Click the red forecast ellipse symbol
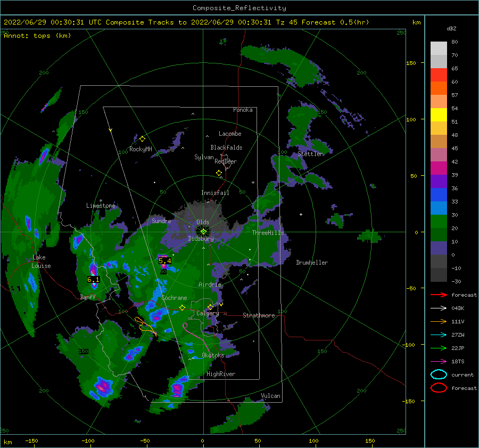The width and height of the screenshot is (479, 448). [x=439, y=388]
